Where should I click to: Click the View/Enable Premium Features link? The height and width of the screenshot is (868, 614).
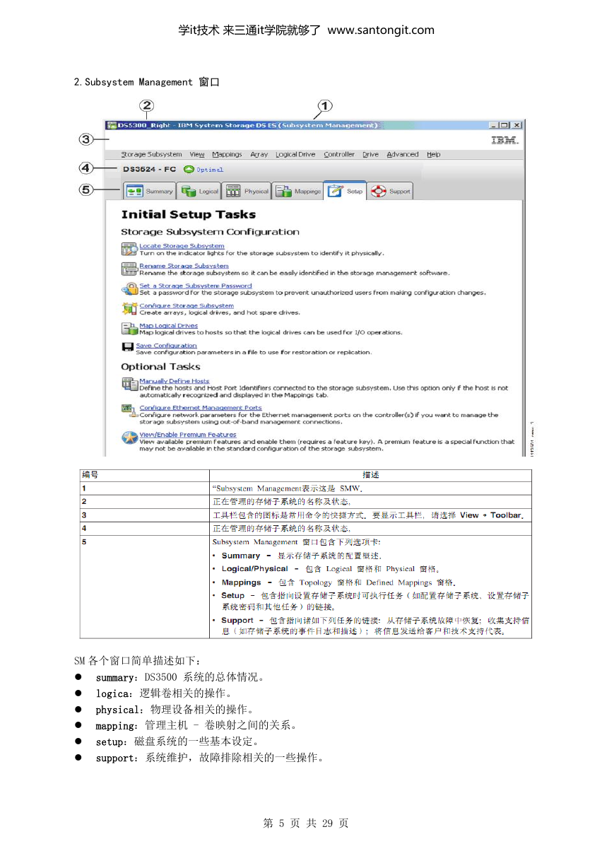(x=187, y=435)
